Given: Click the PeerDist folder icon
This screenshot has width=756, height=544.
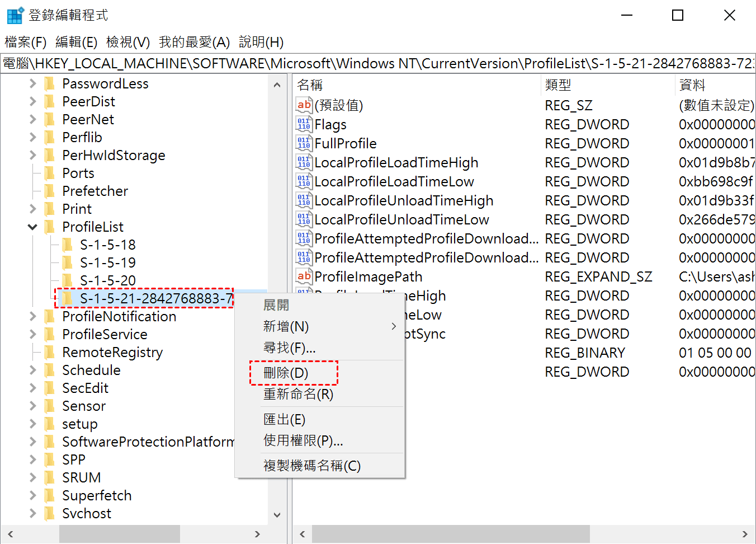Looking at the screenshot, I should [x=50, y=102].
